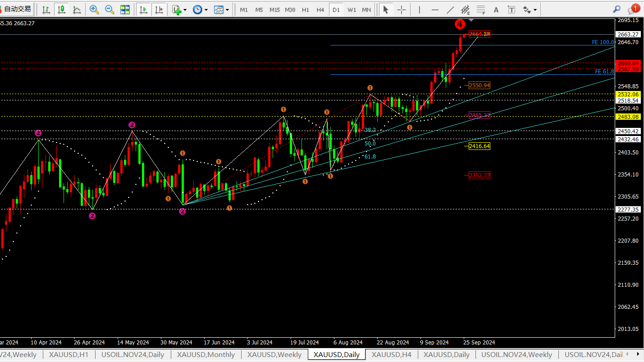Click the chart shift triangle marker
Image resolution: width=644 pixels, height=362 pixels.
click(471, 20)
